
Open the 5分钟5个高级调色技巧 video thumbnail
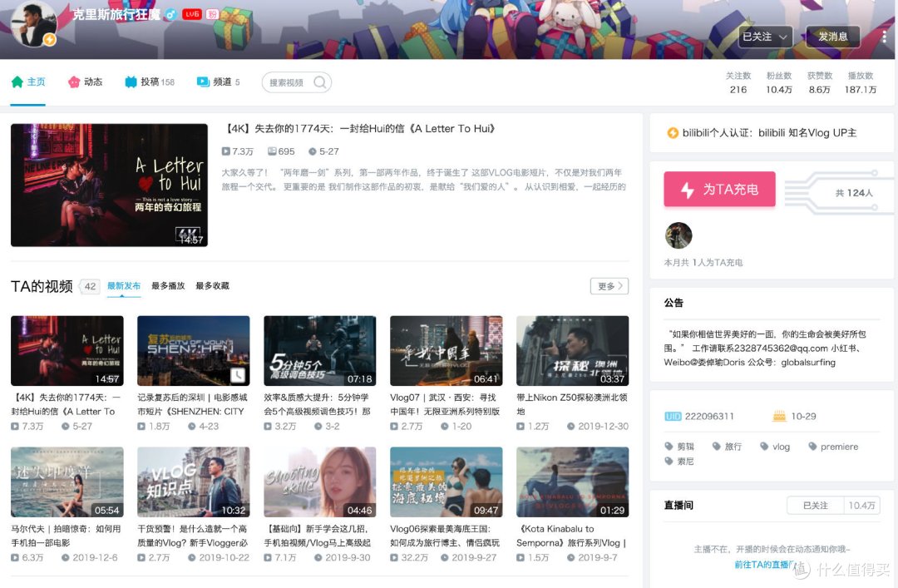click(x=319, y=351)
